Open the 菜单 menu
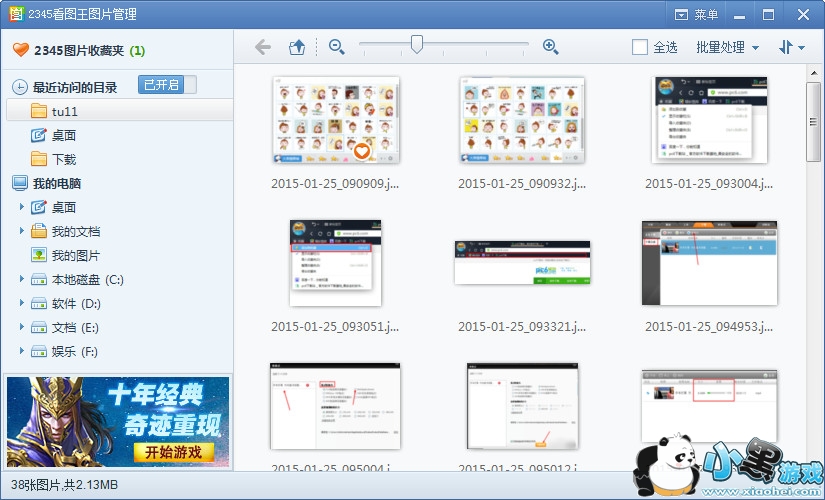Image resolution: width=825 pixels, height=500 pixels. click(697, 14)
